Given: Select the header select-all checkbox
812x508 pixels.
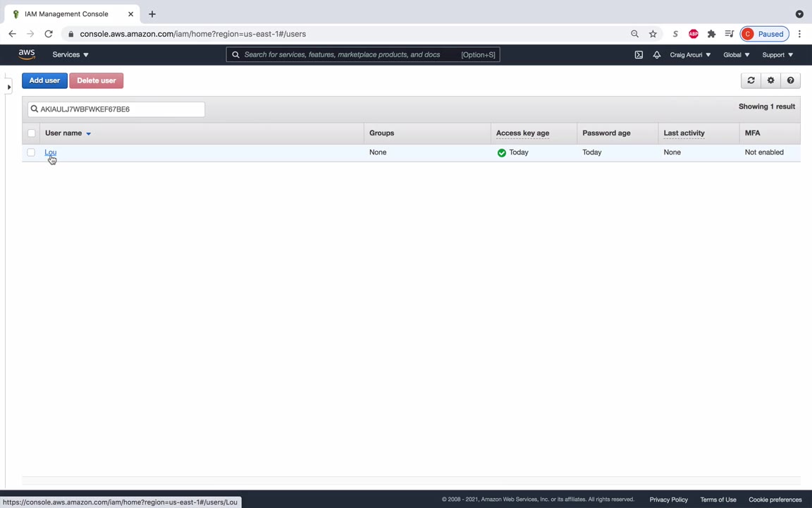Looking at the screenshot, I should (x=32, y=133).
